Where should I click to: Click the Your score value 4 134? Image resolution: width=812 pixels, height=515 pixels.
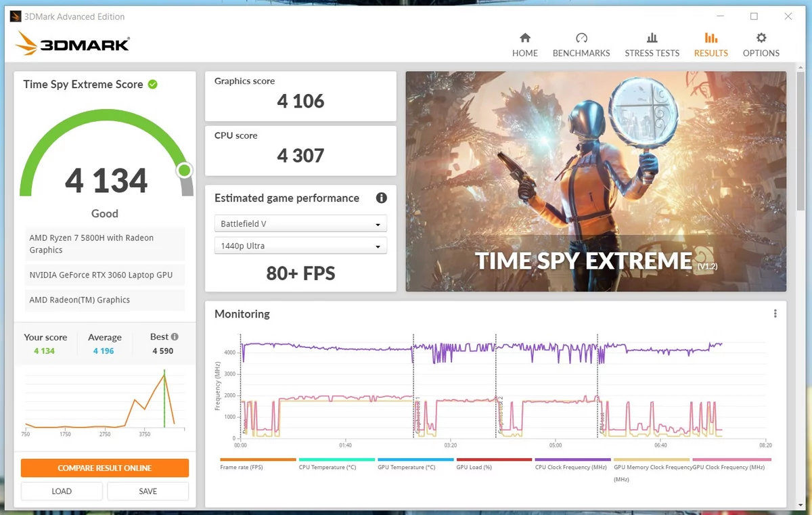[x=44, y=351]
